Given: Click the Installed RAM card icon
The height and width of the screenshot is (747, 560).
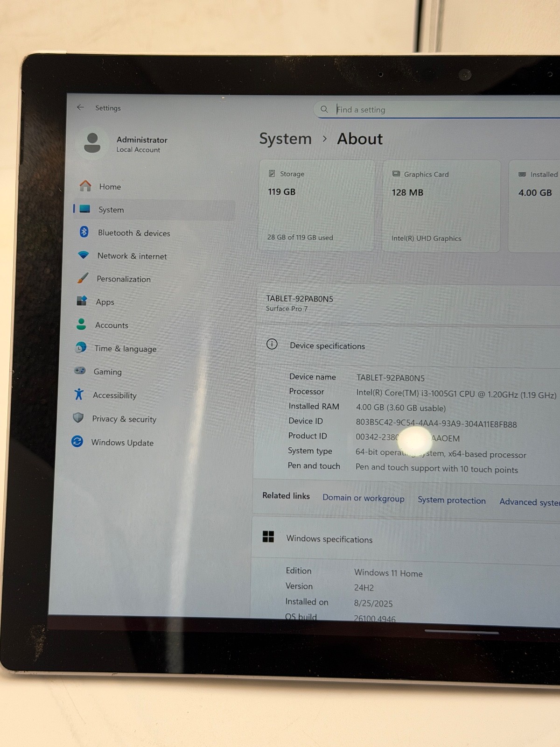Looking at the screenshot, I should tap(522, 174).
